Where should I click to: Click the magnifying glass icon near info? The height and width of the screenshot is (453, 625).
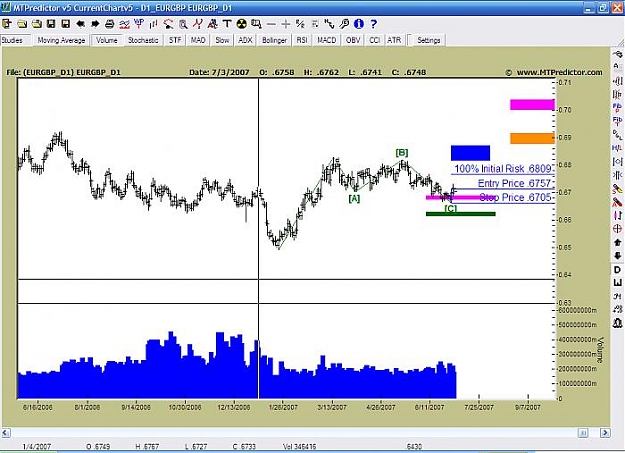point(344,24)
